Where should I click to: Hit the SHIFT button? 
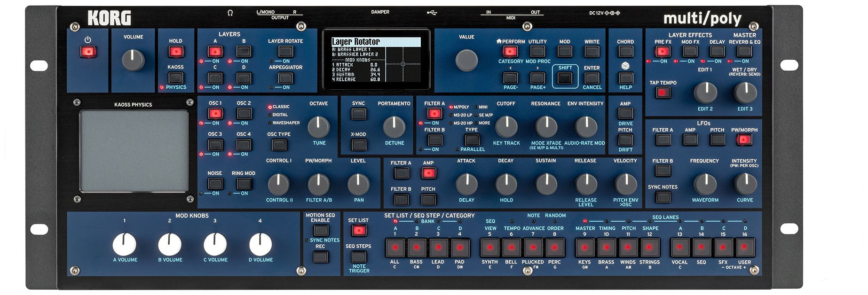565,78
